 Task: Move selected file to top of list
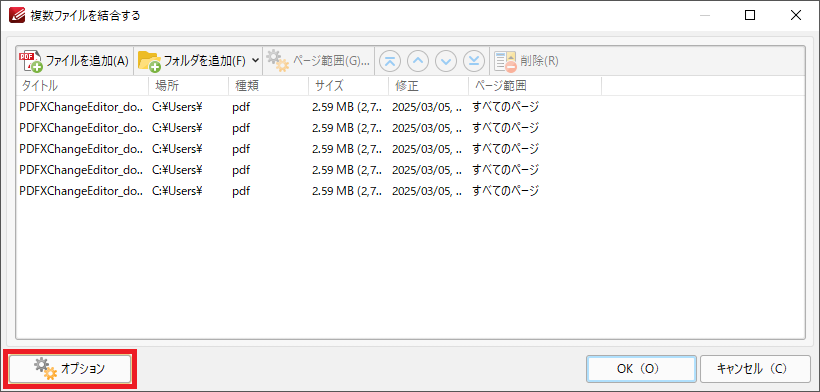tap(390, 61)
